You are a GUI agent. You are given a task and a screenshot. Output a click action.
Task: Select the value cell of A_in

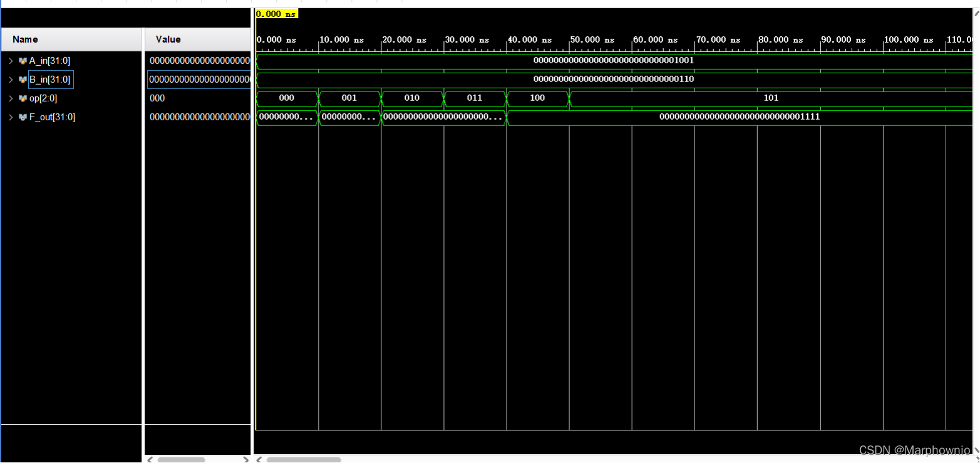[199, 61]
